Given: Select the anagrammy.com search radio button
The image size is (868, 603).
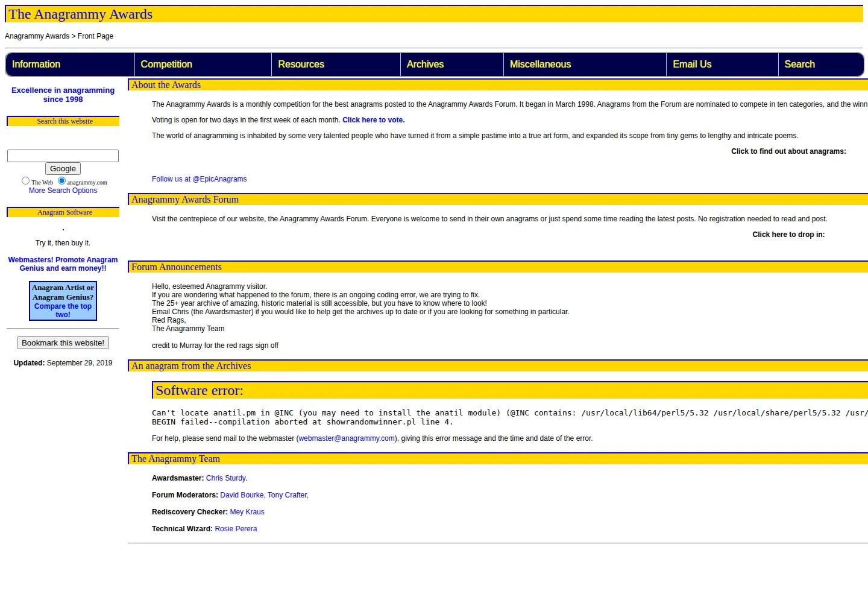Looking at the screenshot, I should (61, 181).
